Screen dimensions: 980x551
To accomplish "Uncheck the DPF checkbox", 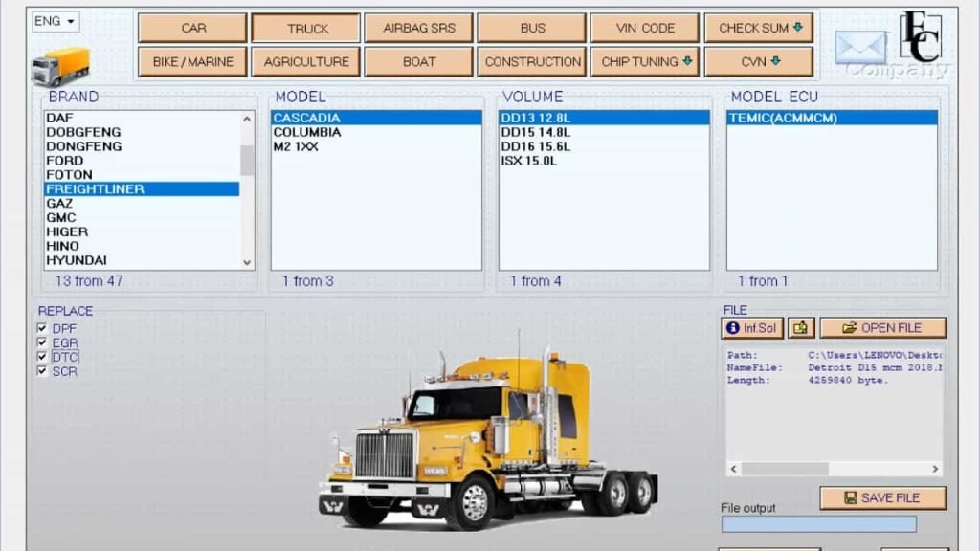I will [42, 328].
